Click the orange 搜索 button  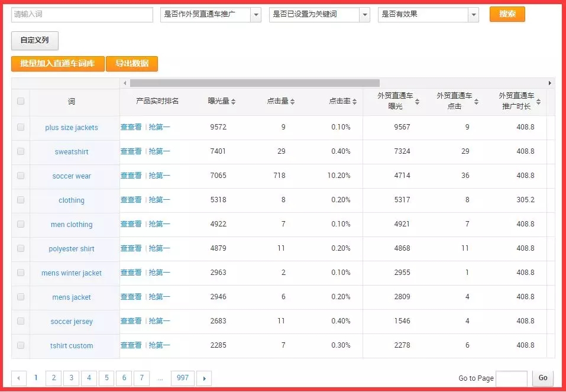click(x=507, y=14)
